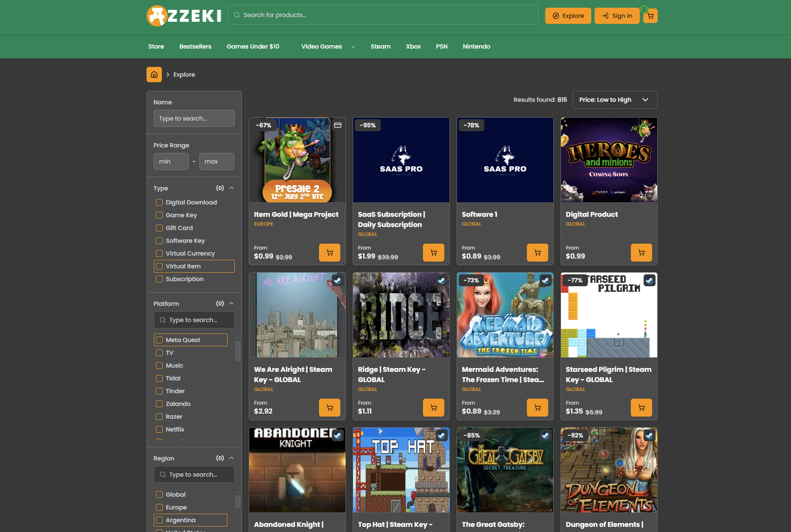Open Digital Product title link
The image size is (791, 532).
[x=592, y=214]
